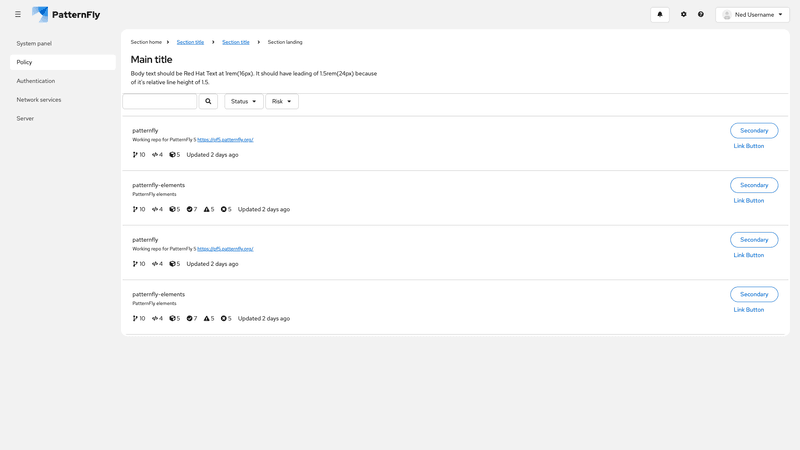Select Server in the sidebar
Viewport: 800px width, 450px height.
point(25,118)
